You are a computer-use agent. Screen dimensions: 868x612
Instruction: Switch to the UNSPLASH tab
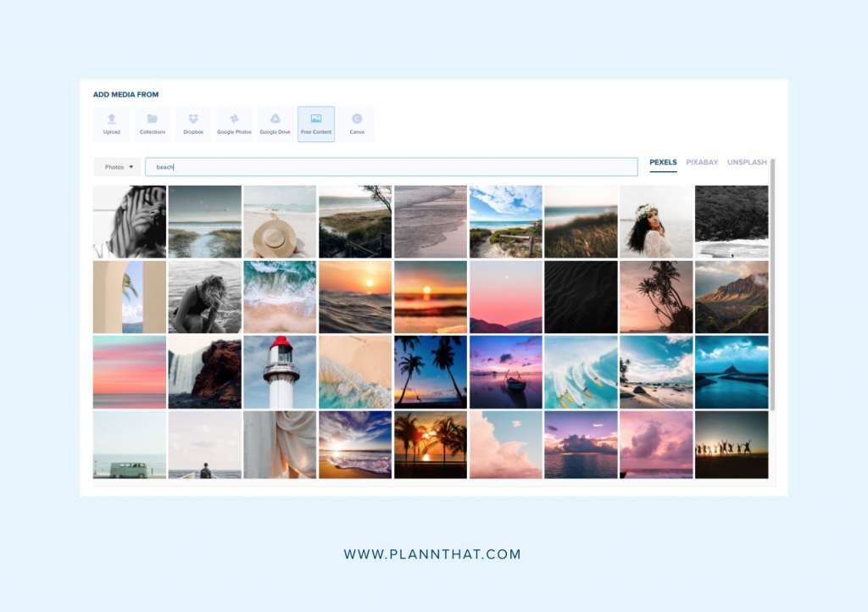point(747,162)
